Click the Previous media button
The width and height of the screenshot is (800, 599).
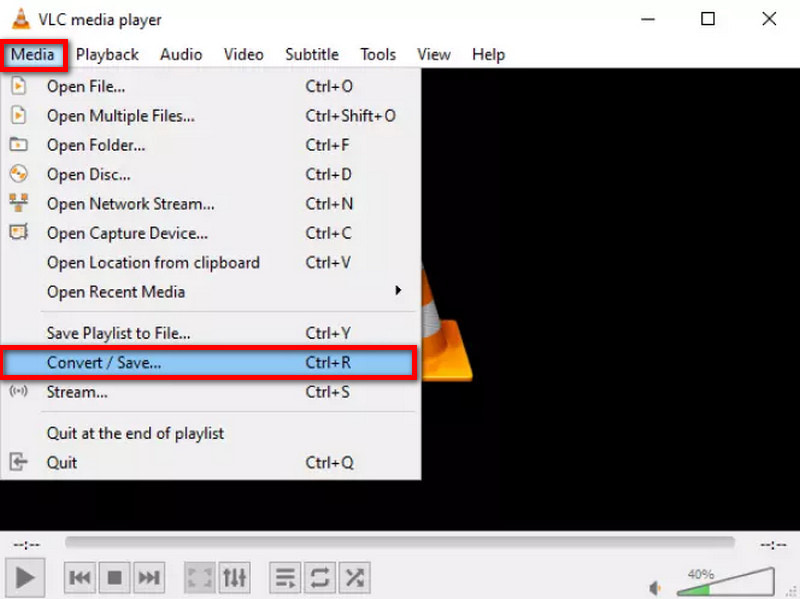[x=80, y=577]
